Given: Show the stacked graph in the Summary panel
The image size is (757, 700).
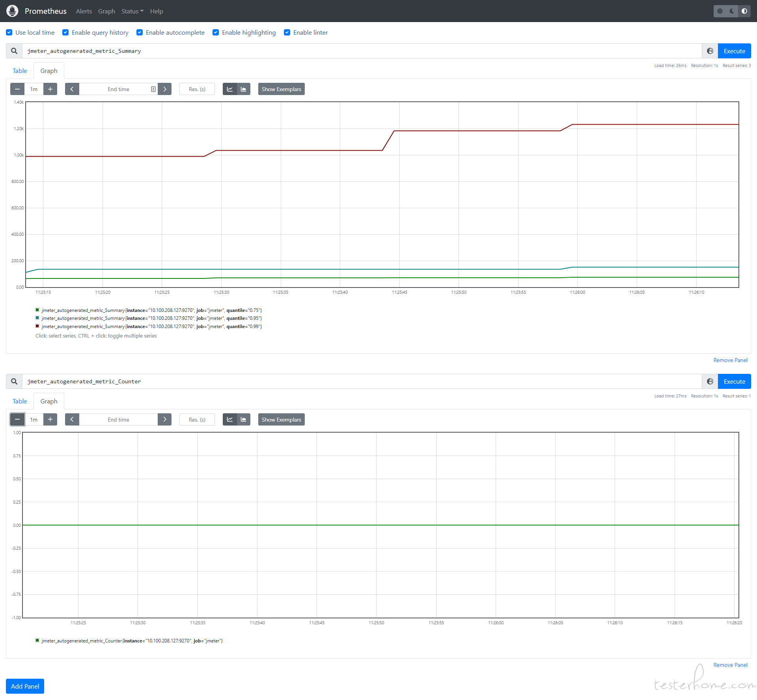Looking at the screenshot, I should [x=244, y=89].
